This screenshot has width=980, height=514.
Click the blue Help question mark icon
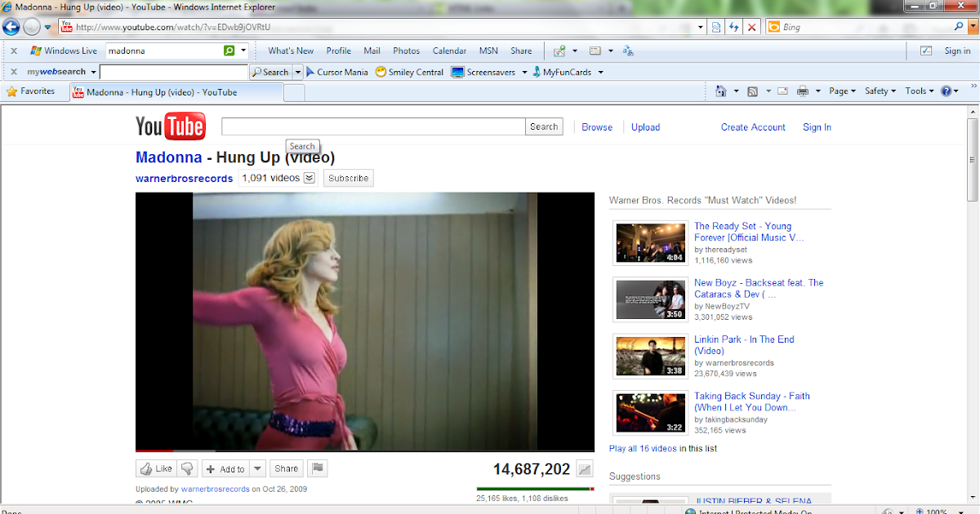point(946,91)
